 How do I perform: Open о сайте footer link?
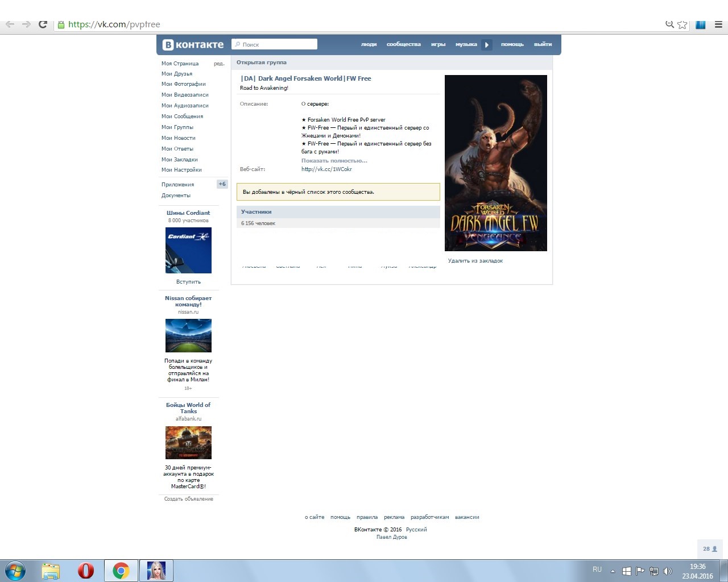315,517
